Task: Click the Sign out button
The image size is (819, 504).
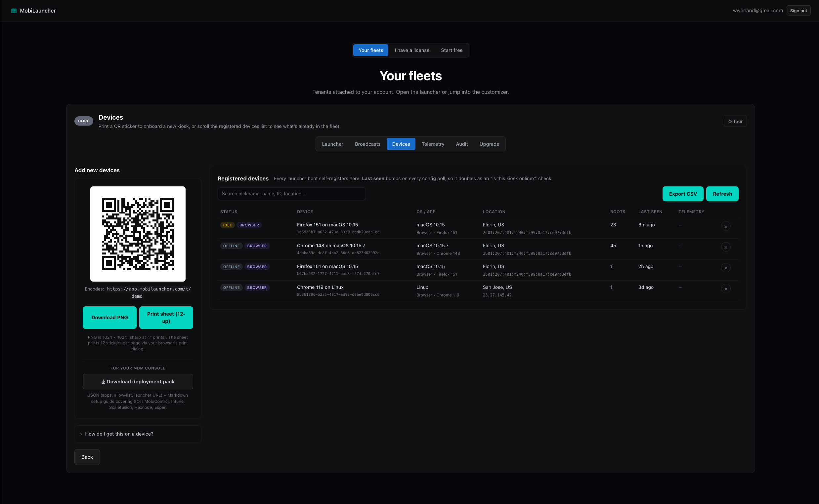Action: (x=798, y=11)
